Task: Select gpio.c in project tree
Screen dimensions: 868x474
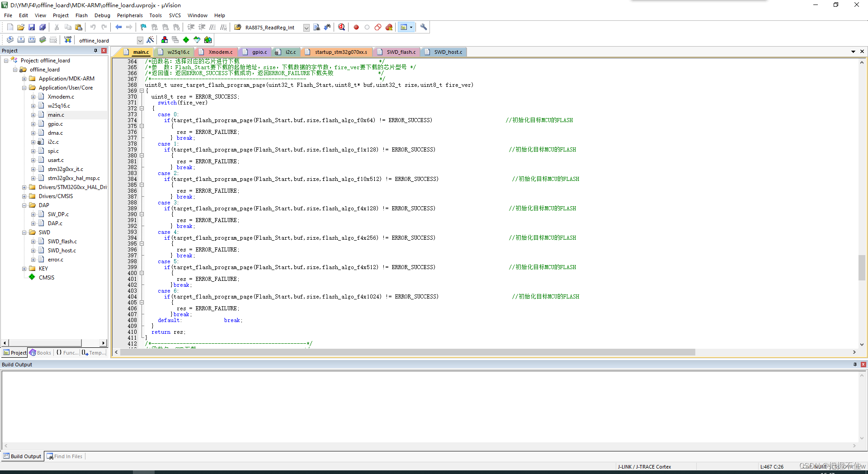Action: tap(55, 124)
